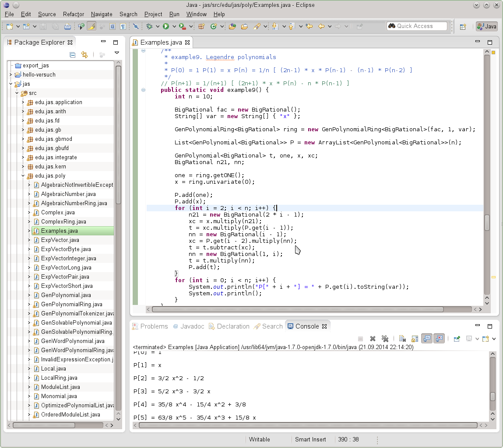Image resolution: width=503 pixels, height=448 pixels.
Task: Open the Window menu
Action: tap(196, 14)
